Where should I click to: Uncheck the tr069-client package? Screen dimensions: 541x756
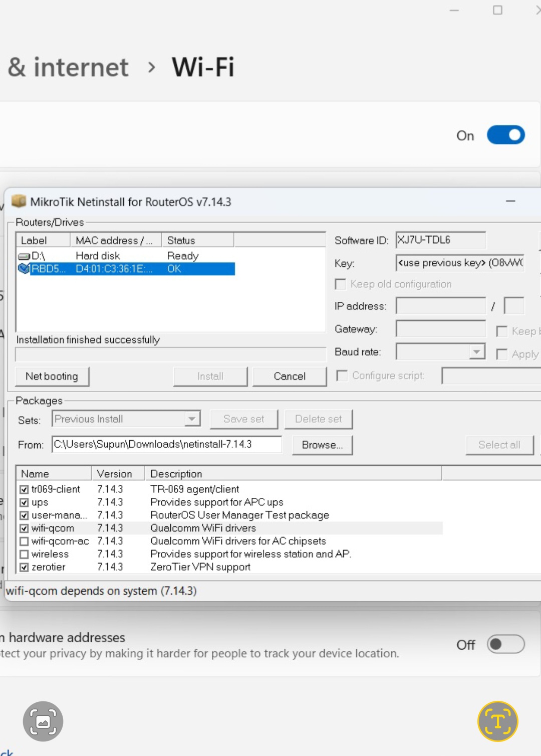[24, 489]
